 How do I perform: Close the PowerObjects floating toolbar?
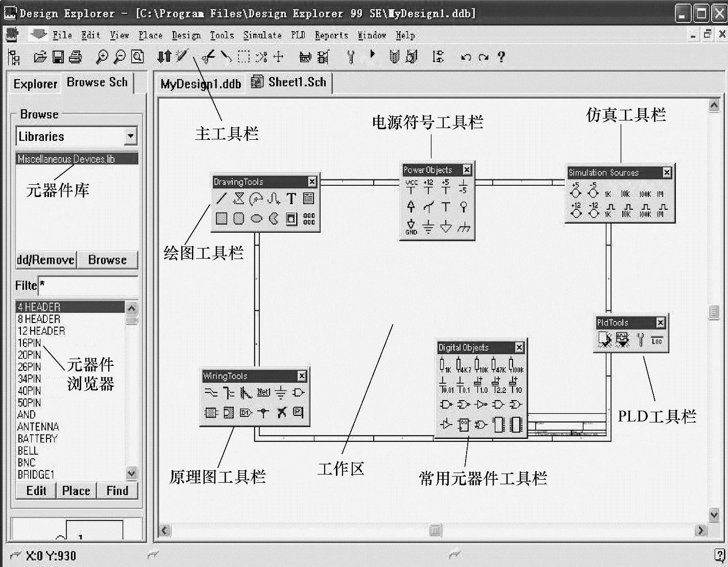[x=467, y=169]
